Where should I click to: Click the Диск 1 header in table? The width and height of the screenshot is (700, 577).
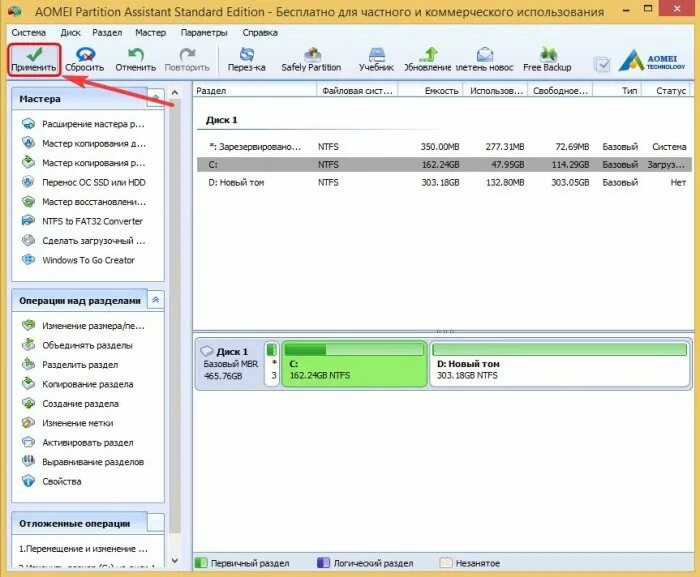221,120
